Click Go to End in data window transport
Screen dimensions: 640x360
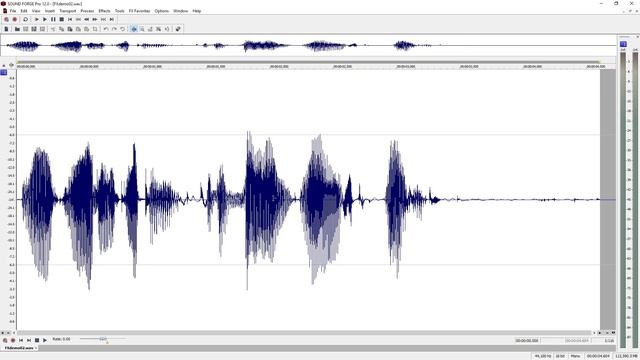[29, 340]
